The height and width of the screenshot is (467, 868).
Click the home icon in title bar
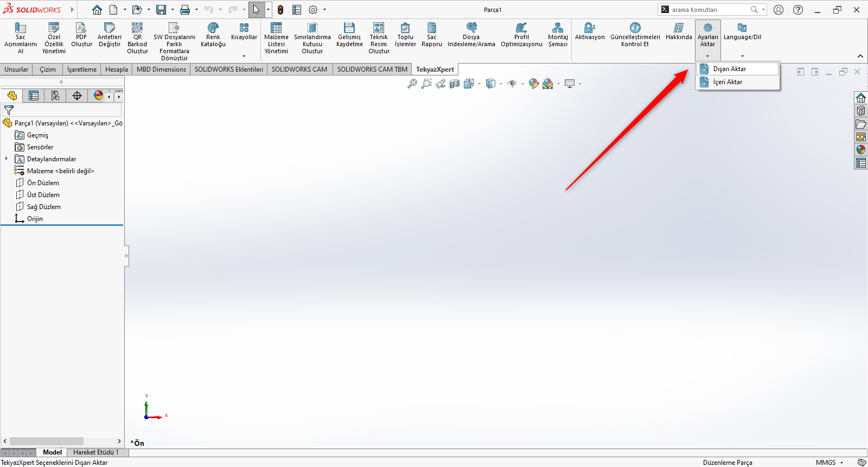(97, 10)
